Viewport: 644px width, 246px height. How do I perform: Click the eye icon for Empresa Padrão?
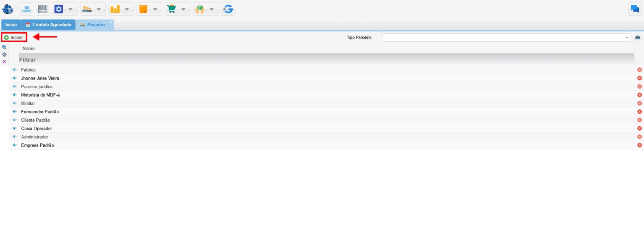click(15, 145)
